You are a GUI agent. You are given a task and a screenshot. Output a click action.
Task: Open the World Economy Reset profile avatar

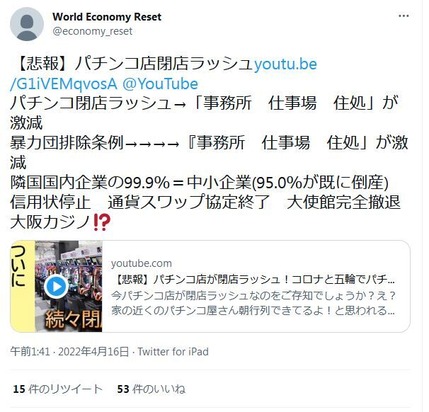pos(27,24)
